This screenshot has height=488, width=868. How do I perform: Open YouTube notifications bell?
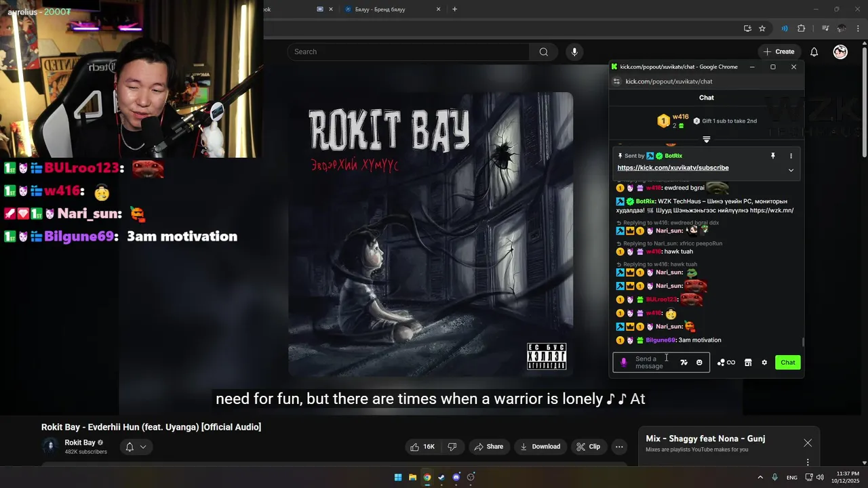tap(814, 52)
